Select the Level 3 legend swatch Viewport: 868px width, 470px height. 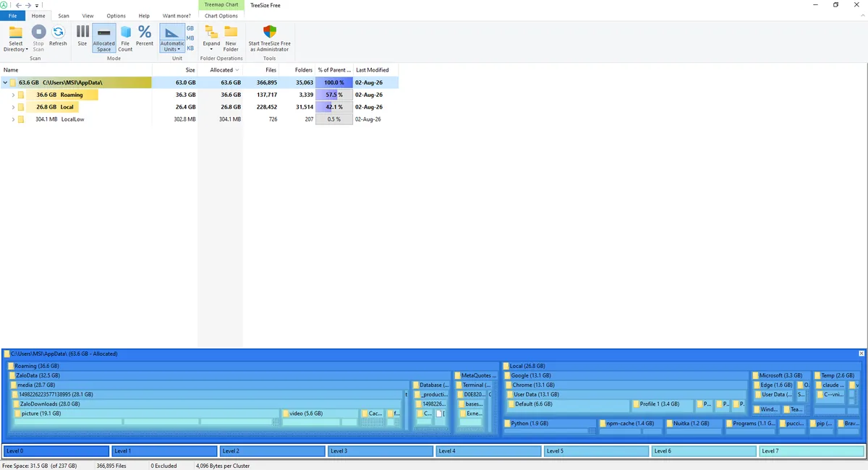click(x=380, y=451)
